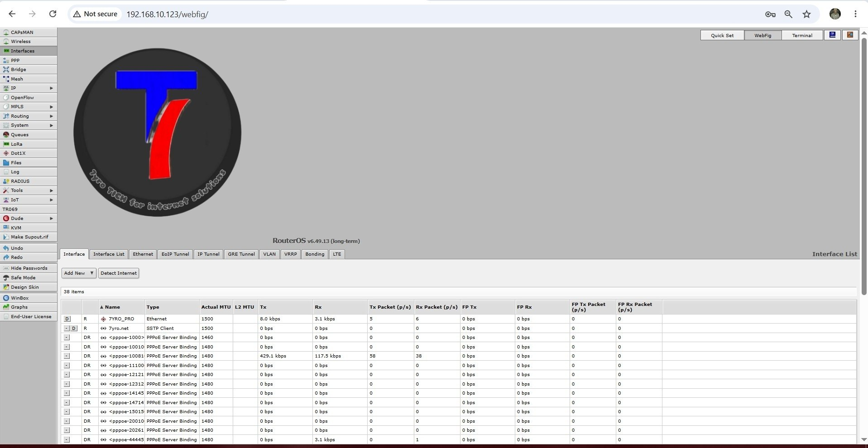Click the page vertical scrollbar

point(863,166)
